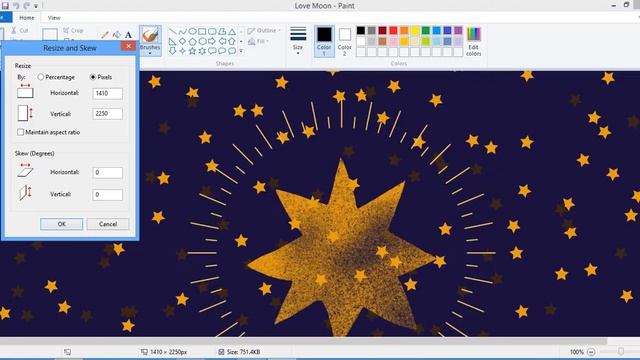The height and width of the screenshot is (360, 640).
Task: Click the Undo arrow in the title bar
Action: [x=16, y=6]
